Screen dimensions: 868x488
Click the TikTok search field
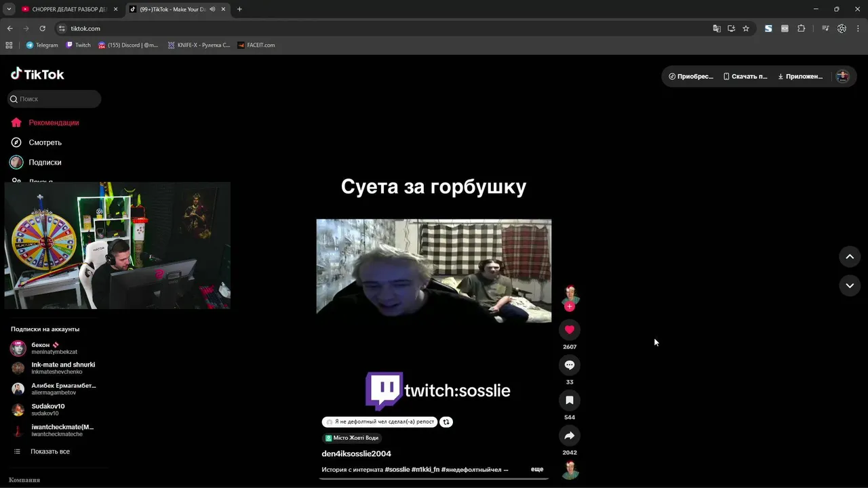point(54,99)
